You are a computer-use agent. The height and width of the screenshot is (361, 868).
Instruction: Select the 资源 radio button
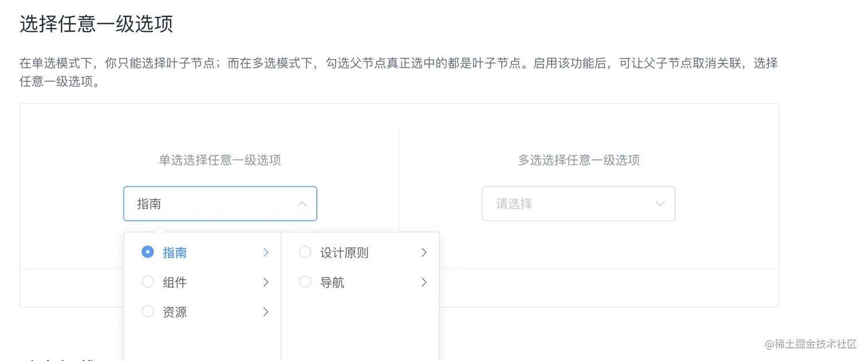pos(148,312)
